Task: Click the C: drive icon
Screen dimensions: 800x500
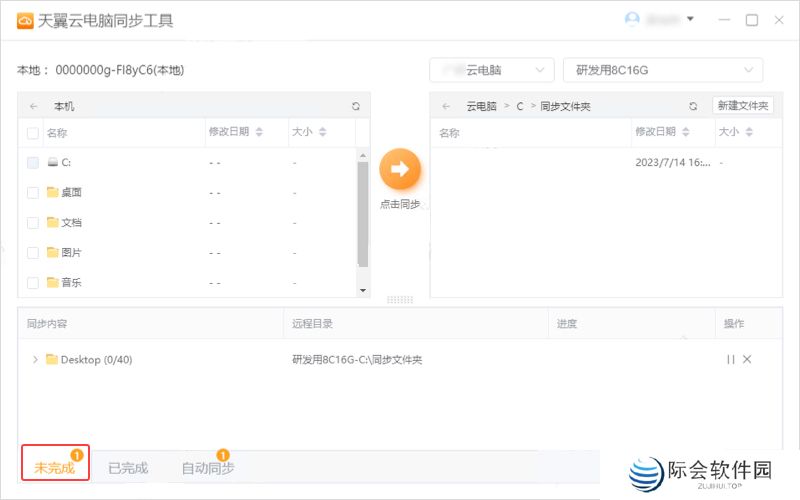Action: [53, 162]
